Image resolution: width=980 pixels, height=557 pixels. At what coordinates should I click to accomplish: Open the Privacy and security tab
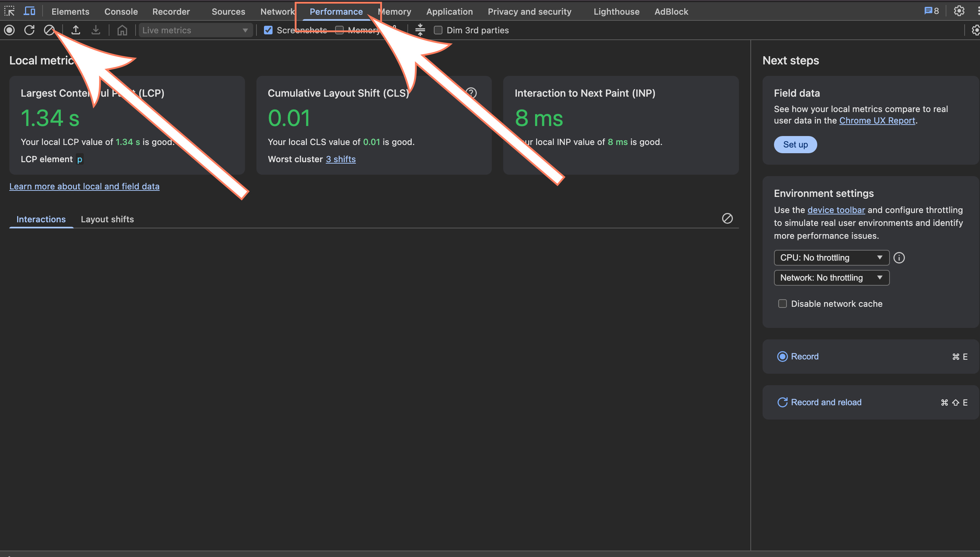click(529, 11)
